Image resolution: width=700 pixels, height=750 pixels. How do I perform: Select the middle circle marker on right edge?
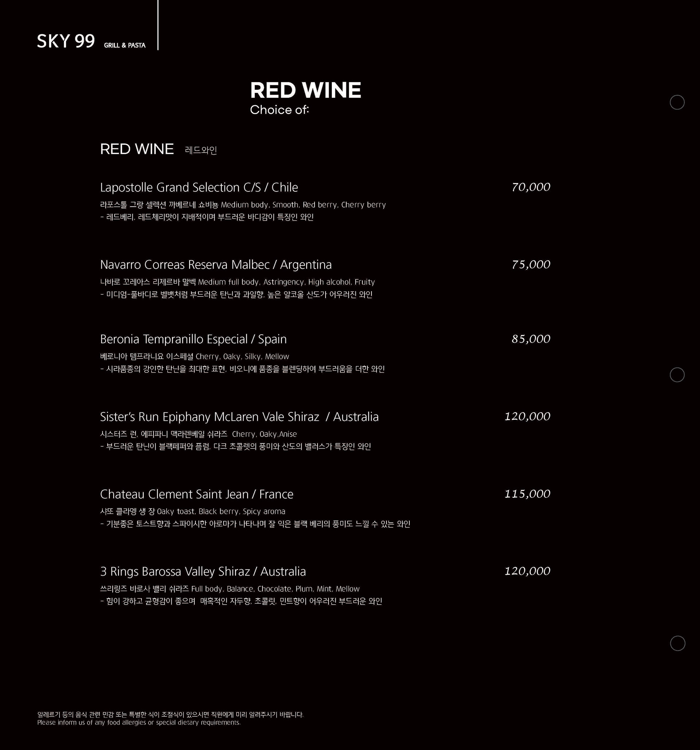click(677, 374)
